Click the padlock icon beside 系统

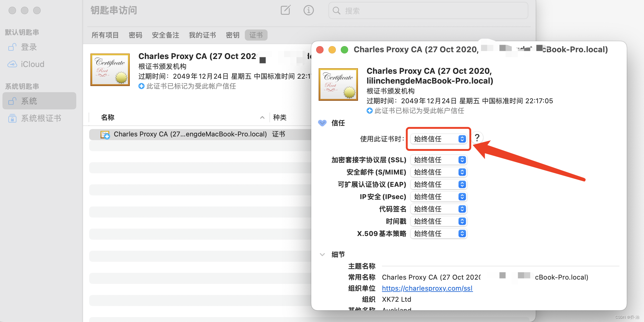tap(12, 101)
